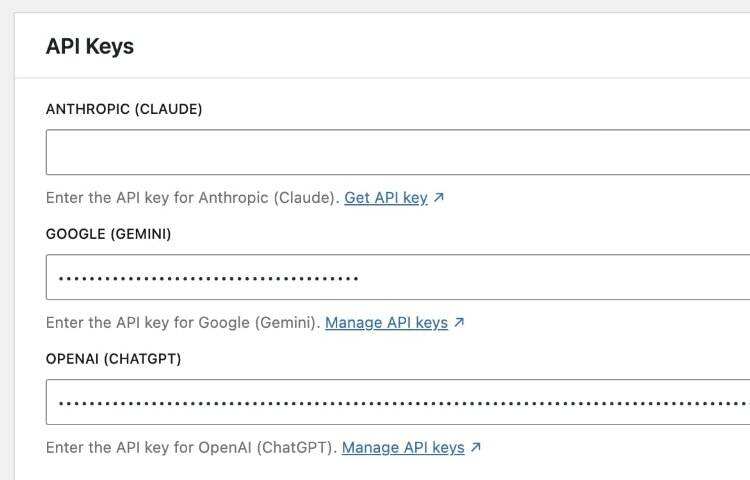Place cursor after the last masked Gemini dot
The height and width of the screenshot is (480, 750).
(x=360, y=278)
